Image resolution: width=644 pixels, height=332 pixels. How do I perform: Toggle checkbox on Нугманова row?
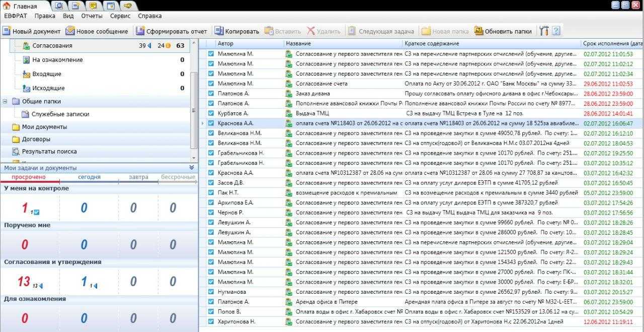pos(211,292)
